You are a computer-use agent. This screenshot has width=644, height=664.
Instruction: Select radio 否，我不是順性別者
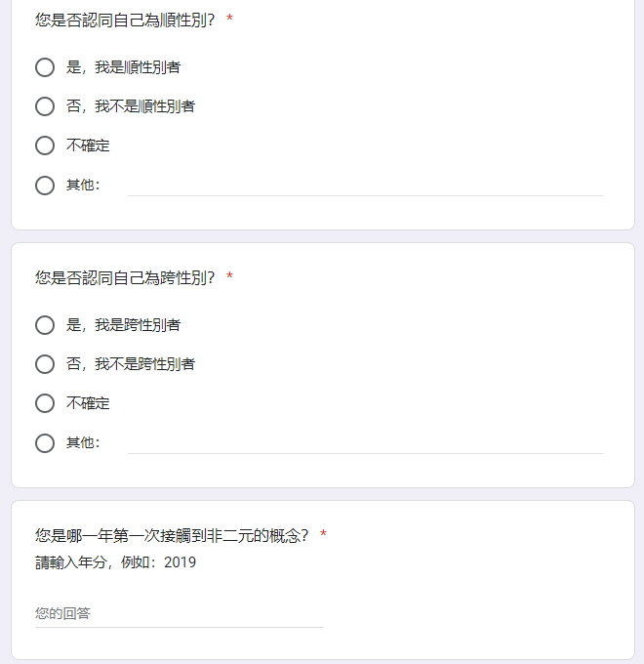click(45, 106)
